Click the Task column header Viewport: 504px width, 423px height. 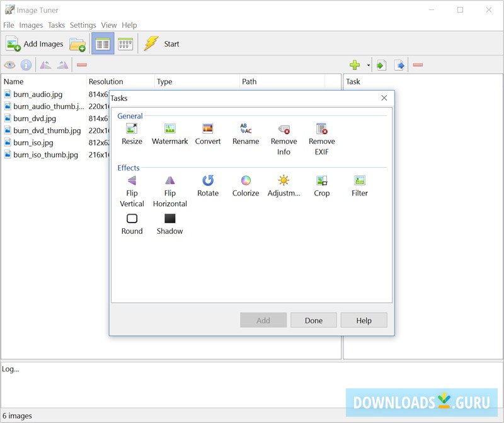pyautogui.click(x=423, y=81)
